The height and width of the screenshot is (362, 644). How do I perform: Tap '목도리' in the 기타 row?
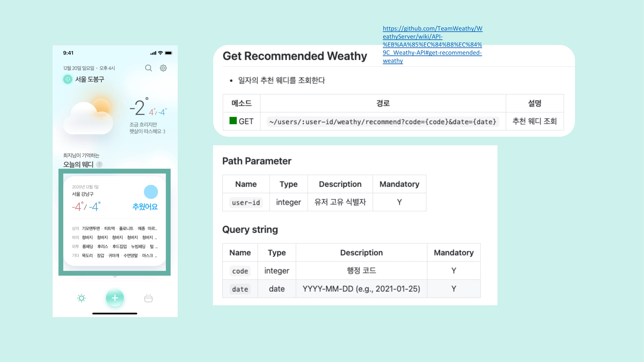click(x=87, y=255)
